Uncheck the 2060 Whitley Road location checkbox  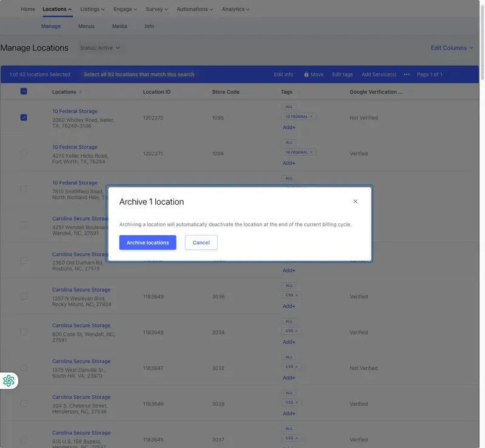(x=24, y=118)
